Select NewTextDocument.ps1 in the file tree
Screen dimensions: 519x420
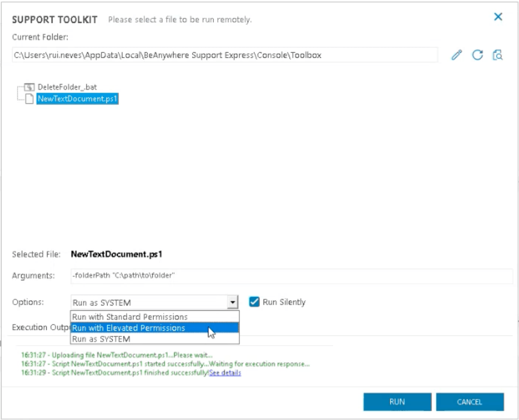point(78,99)
